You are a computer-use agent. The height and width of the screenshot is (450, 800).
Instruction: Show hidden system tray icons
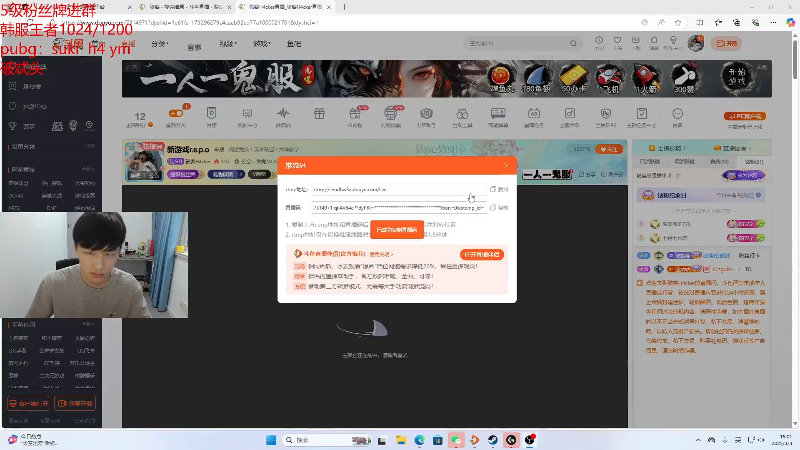pos(697,440)
